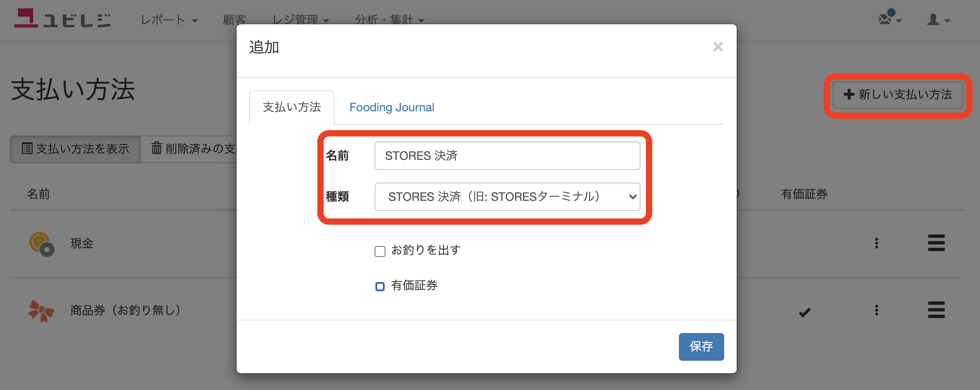Select the 現金 row name
This screenshot has height=390, width=980.
(82, 244)
